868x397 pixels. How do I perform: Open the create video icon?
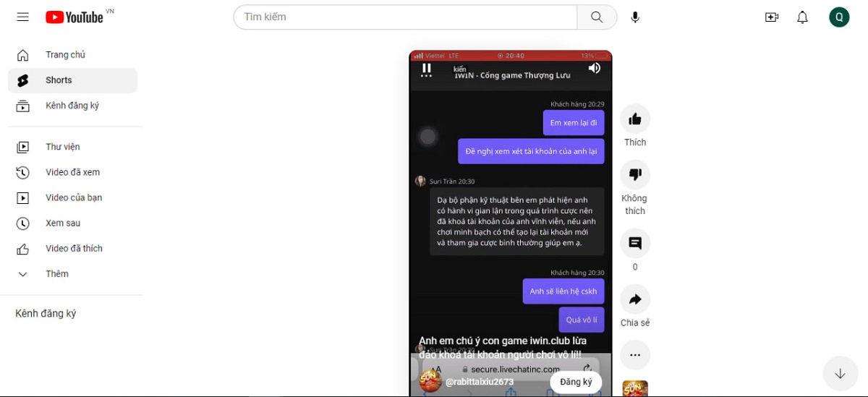tap(772, 17)
